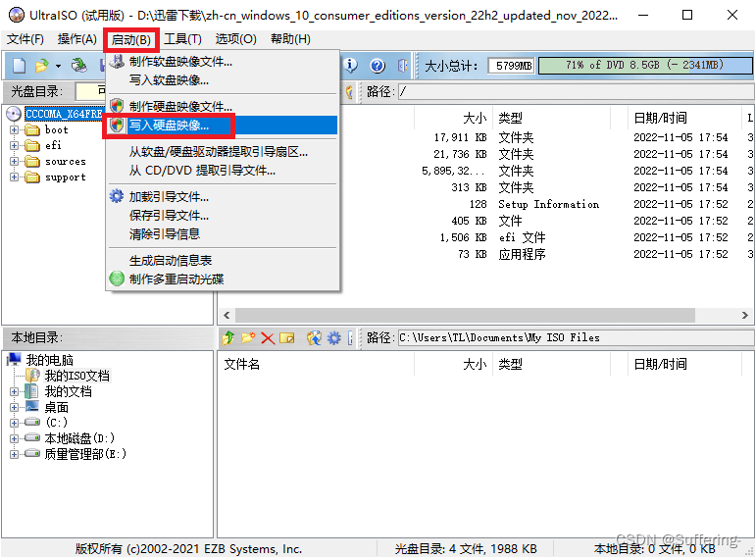The height and width of the screenshot is (558, 756).
Task: Open the 启动(B) menu
Action: click(x=131, y=39)
